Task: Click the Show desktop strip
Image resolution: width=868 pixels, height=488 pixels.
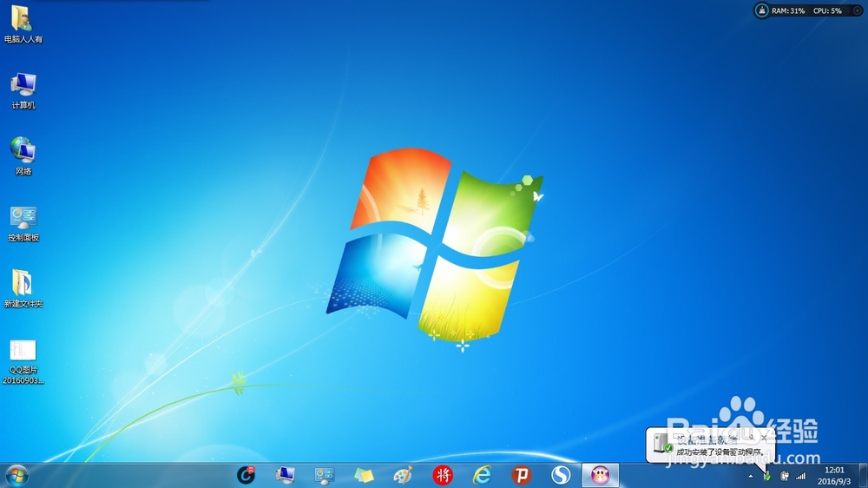Action: coord(863,476)
